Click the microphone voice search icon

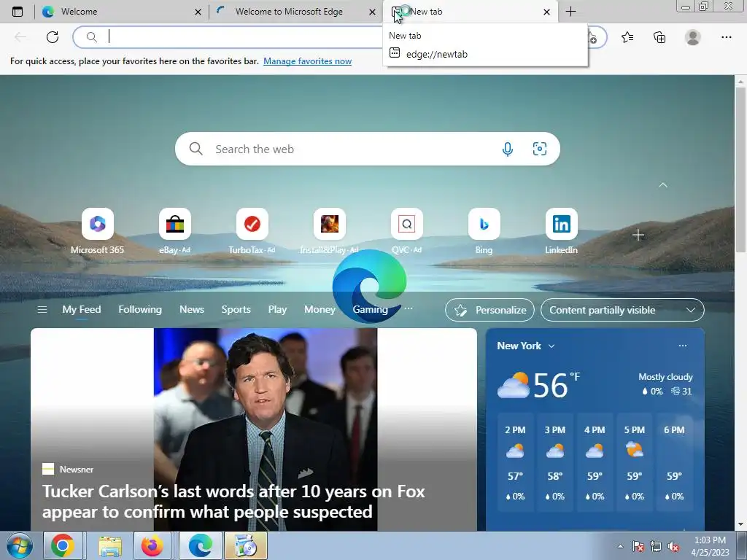coord(508,149)
